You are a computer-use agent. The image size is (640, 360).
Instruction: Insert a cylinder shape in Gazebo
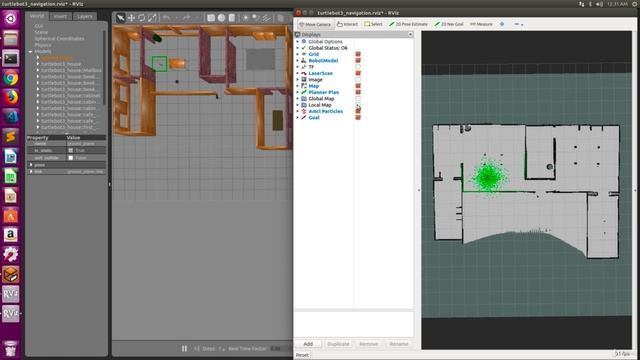tap(231, 18)
